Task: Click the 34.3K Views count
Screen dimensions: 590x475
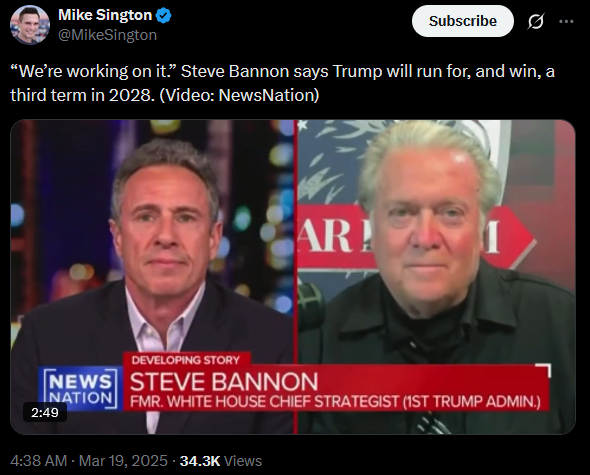Action: coord(220,461)
